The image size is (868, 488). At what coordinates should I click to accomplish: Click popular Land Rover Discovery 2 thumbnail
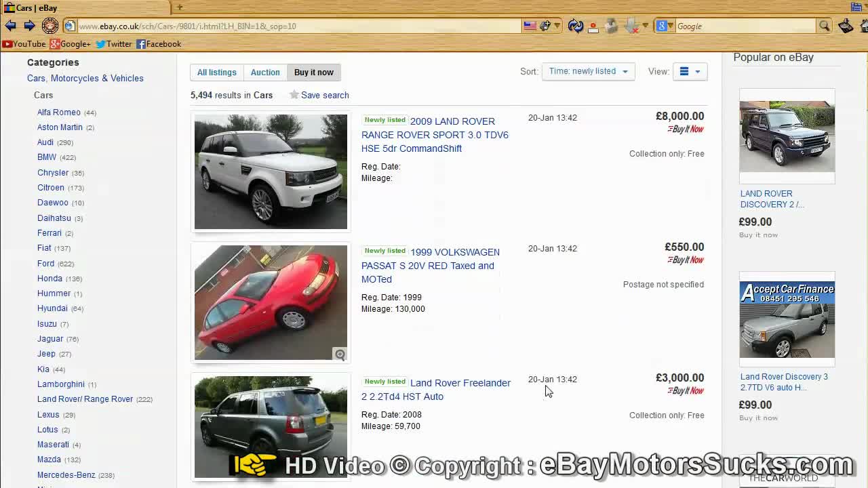tap(787, 136)
